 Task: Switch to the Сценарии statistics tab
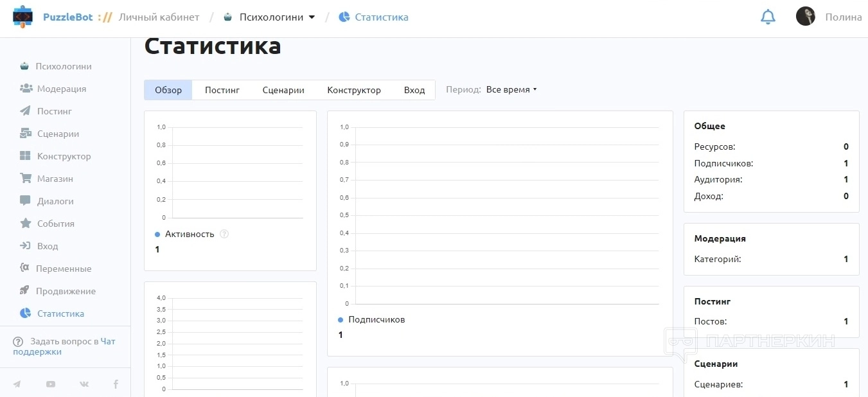click(x=283, y=90)
